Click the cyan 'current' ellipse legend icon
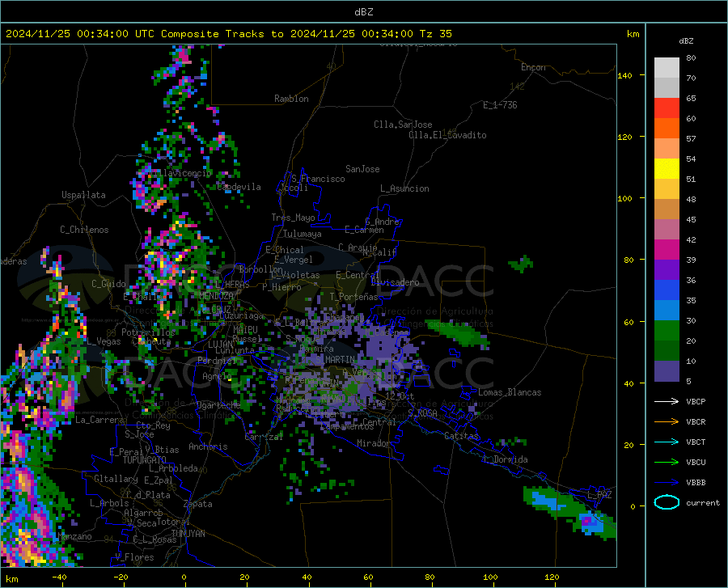728x588 pixels. click(x=667, y=502)
